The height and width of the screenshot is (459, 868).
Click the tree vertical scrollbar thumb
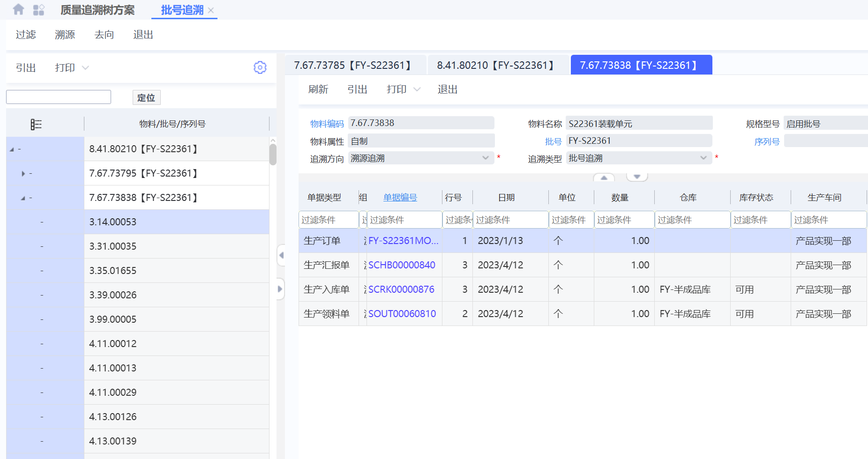[x=273, y=155]
